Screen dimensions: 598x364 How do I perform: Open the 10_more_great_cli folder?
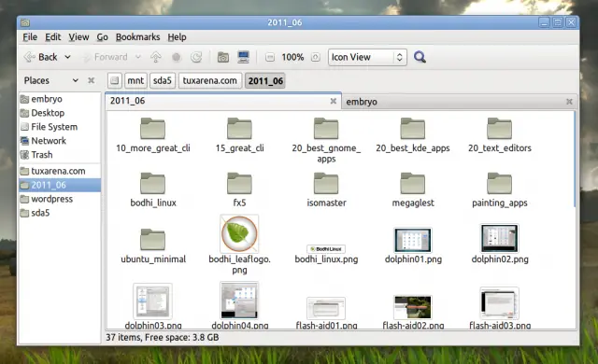pyautogui.click(x=153, y=135)
